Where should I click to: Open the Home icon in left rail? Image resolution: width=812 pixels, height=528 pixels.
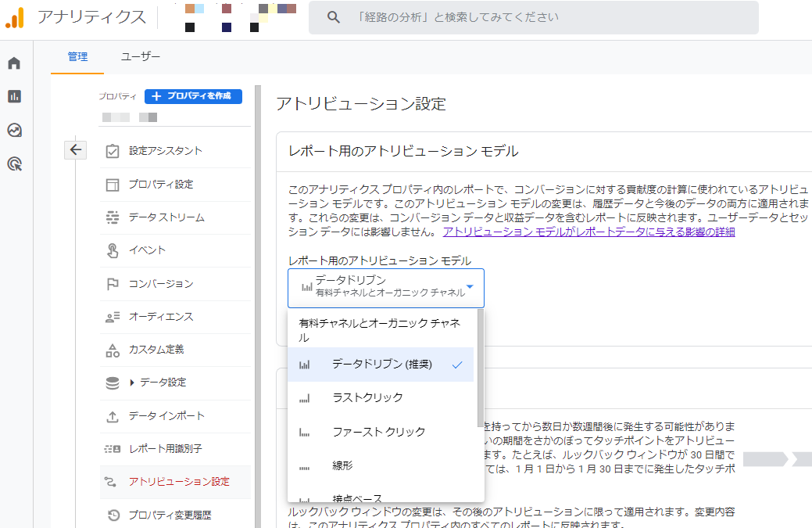click(15, 63)
